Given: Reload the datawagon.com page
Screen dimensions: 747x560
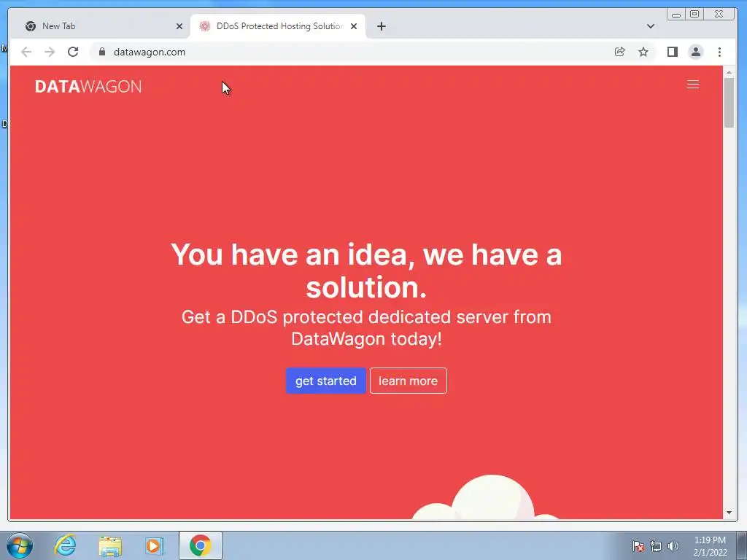Looking at the screenshot, I should 73,52.
